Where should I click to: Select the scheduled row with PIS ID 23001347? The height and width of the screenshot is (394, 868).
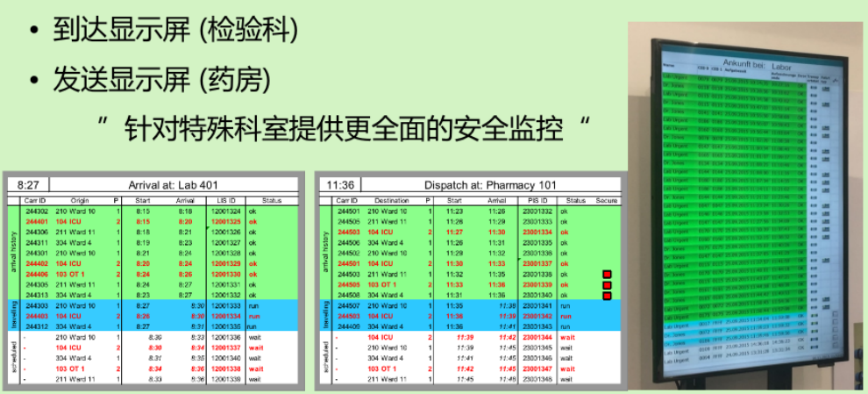[473, 369]
